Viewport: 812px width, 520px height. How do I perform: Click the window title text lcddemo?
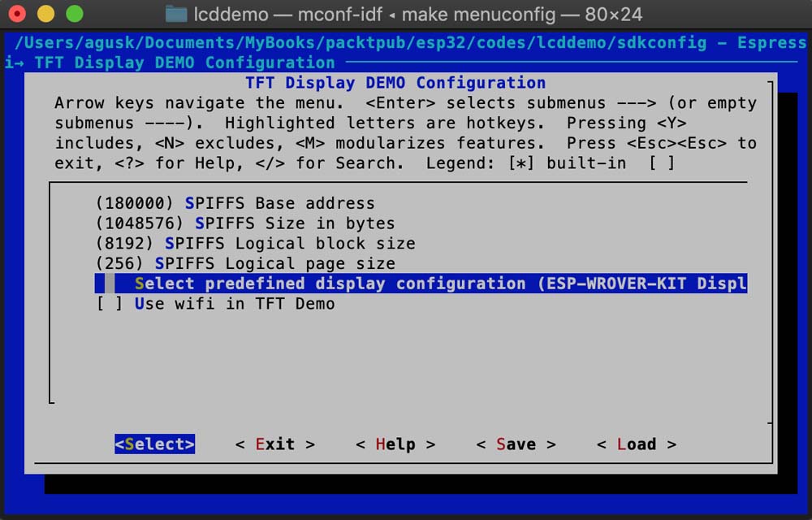point(231,14)
